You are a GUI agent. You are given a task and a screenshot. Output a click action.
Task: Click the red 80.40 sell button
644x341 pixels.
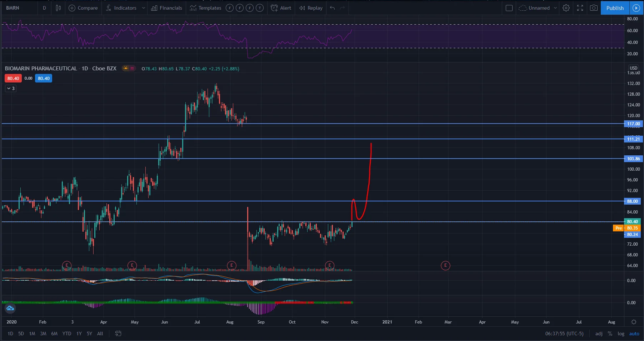[x=13, y=78]
